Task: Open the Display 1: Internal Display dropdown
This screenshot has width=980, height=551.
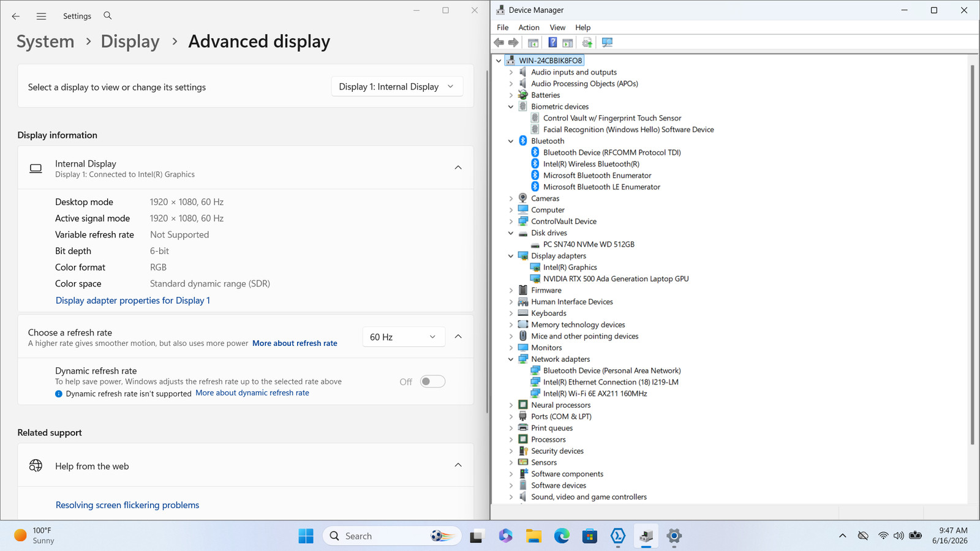Action: [x=397, y=87]
